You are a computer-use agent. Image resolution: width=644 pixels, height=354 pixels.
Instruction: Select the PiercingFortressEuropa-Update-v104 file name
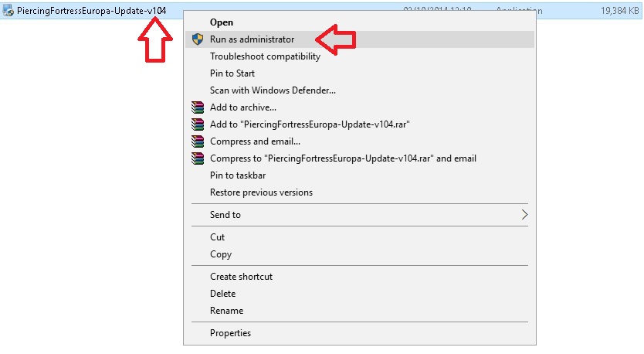click(x=92, y=11)
